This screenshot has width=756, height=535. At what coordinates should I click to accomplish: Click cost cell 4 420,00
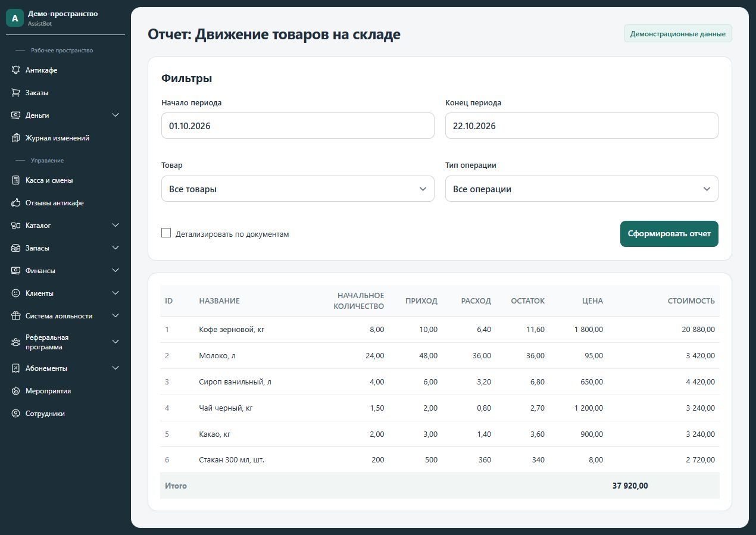coord(700,381)
